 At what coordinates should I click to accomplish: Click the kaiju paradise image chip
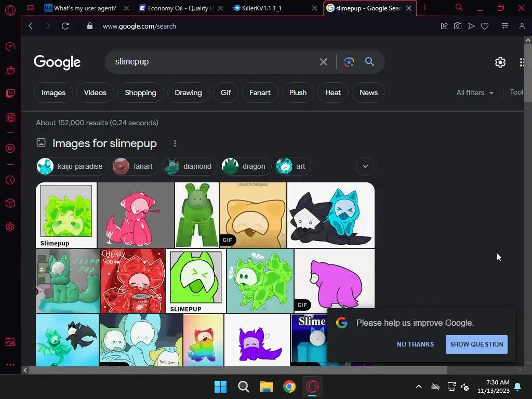pyautogui.click(x=72, y=166)
